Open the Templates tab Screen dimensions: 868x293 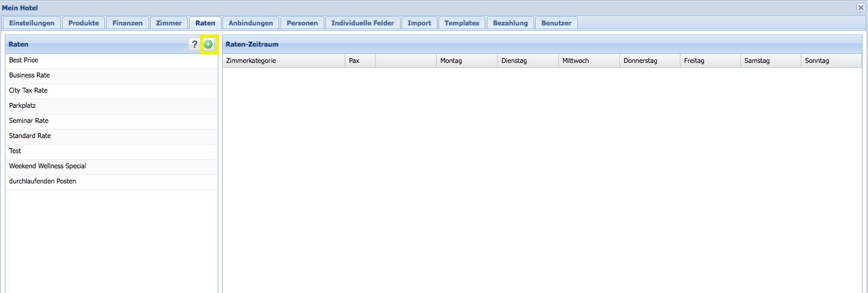pos(462,23)
